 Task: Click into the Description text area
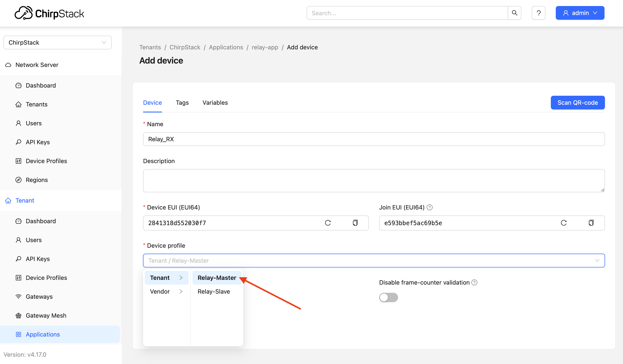click(374, 180)
